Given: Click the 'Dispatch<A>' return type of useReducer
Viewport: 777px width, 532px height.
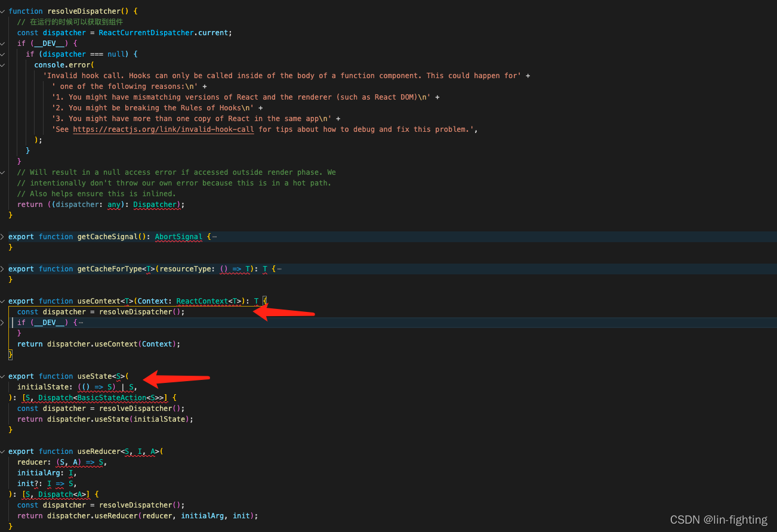Looking at the screenshot, I should pos(62,494).
